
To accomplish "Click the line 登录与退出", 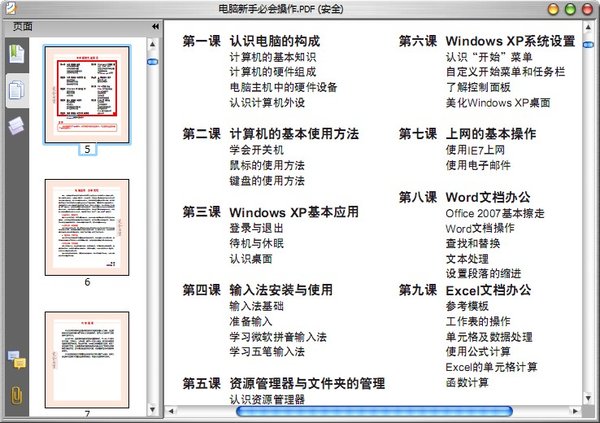I will (256, 228).
